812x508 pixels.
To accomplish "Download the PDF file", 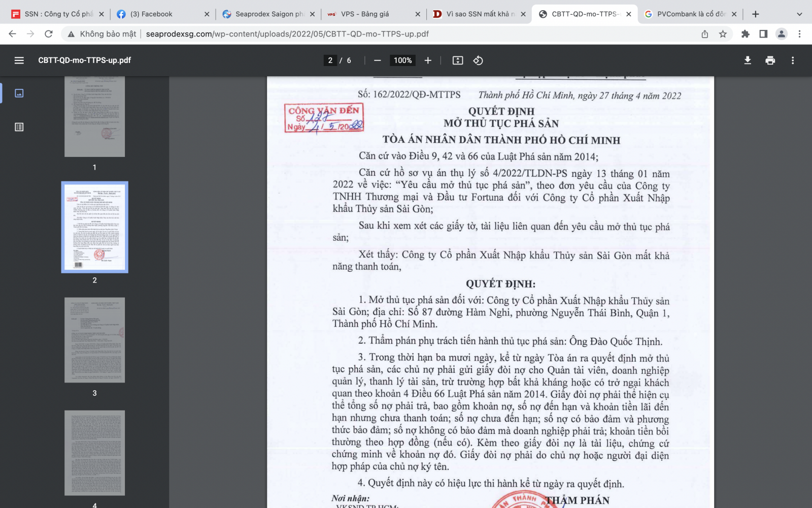I will 748,60.
